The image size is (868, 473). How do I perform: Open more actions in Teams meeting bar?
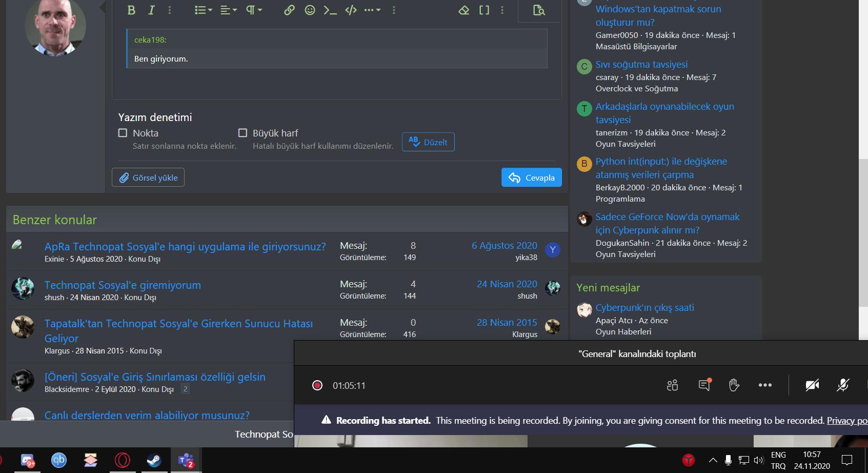[x=765, y=385]
